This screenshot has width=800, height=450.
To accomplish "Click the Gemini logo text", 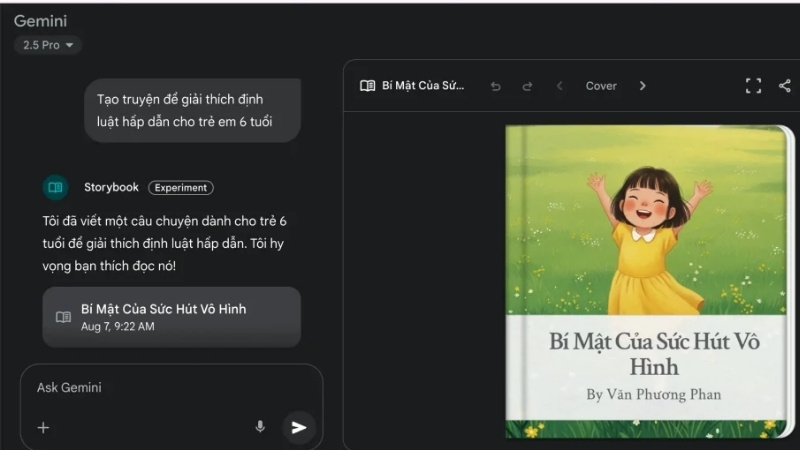I will pyautogui.click(x=40, y=21).
